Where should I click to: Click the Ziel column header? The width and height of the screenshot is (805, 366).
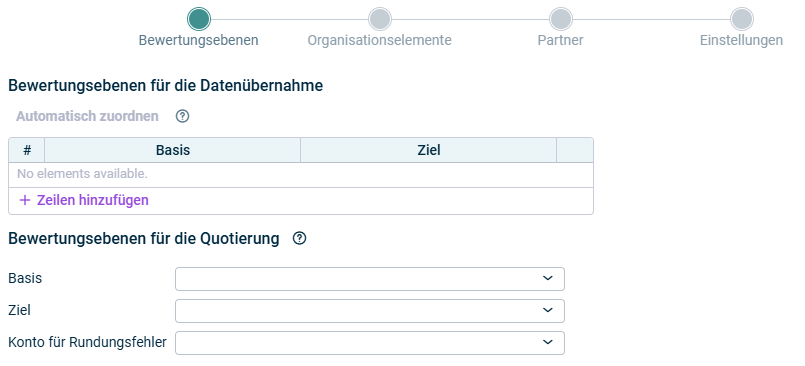pyautogui.click(x=429, y=150)
